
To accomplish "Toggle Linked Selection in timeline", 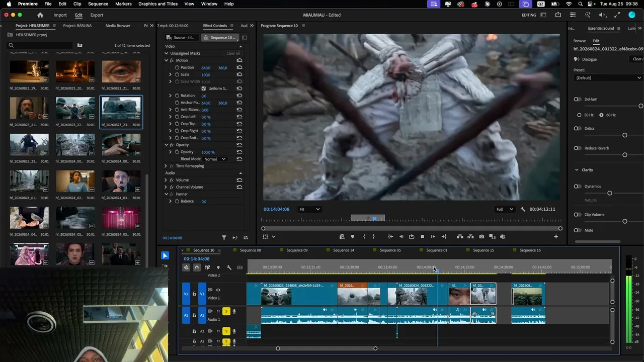I will (207, 267).
